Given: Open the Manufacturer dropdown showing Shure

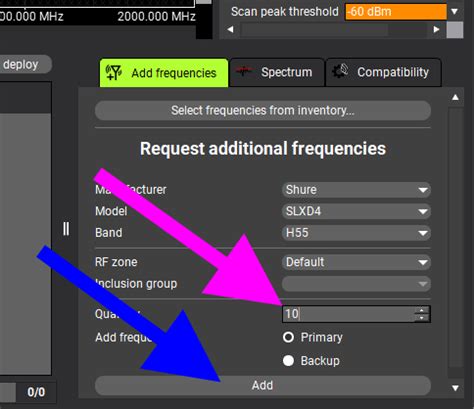Looking at the screenshot, I should pyautogui.click(x=356, y=190).
